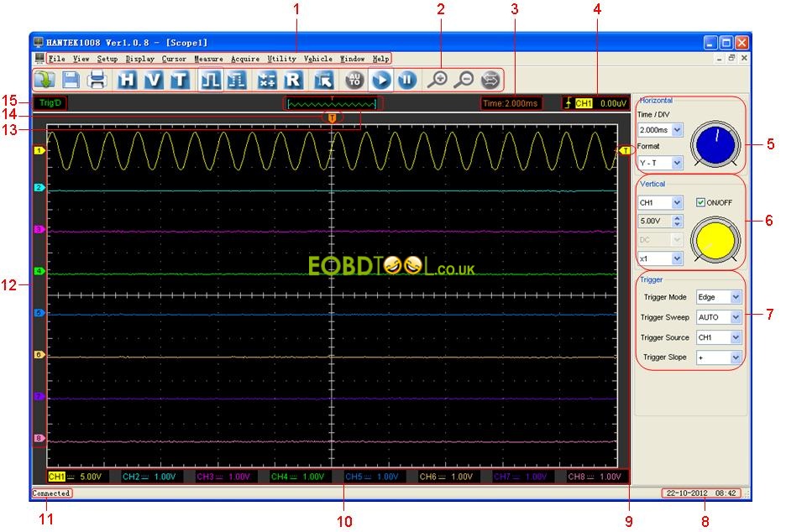Click the round swap-arrows toolbar icon
786x532 pixels.
[490, 80]
